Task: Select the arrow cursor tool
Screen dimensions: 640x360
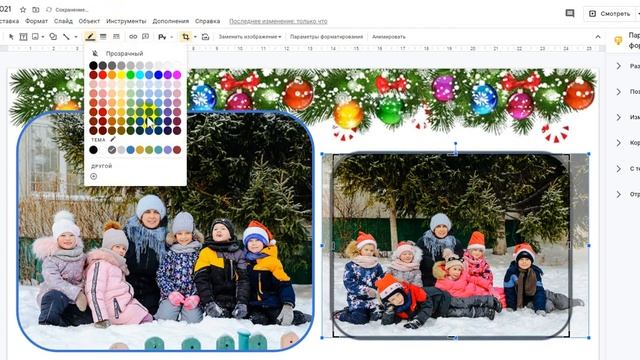Action: pos(11,37)
